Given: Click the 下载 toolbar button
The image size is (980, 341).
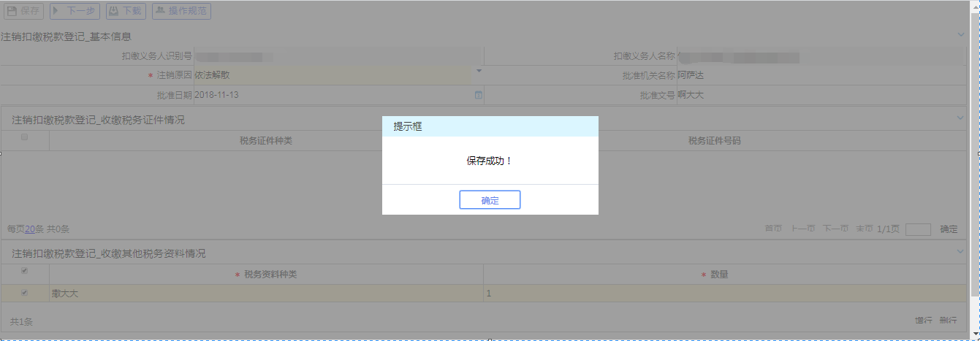Looking at the screenshot, I should coord(126,11).
